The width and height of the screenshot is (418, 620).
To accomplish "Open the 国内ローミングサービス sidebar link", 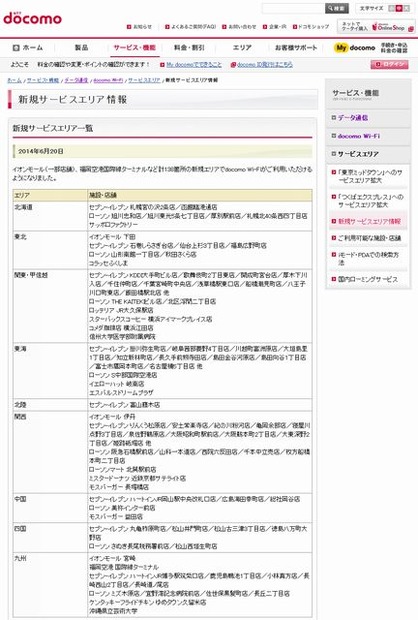I will click(368, 279).
